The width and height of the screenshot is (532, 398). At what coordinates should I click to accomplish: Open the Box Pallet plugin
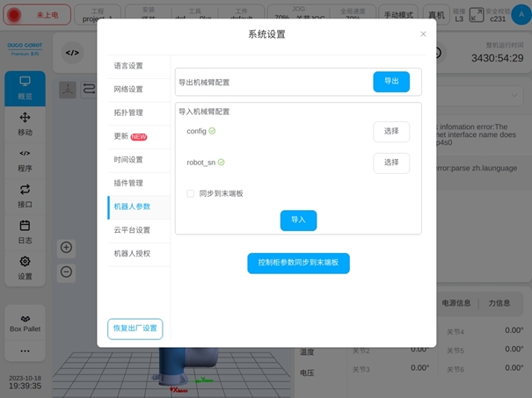click(25, 323)
